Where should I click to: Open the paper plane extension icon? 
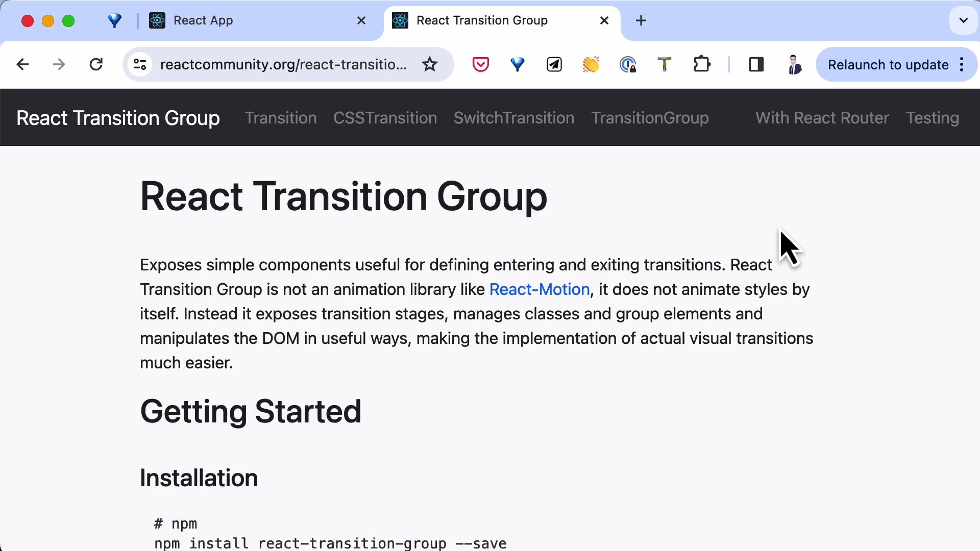pyautogui.click(x=554, y=65)
